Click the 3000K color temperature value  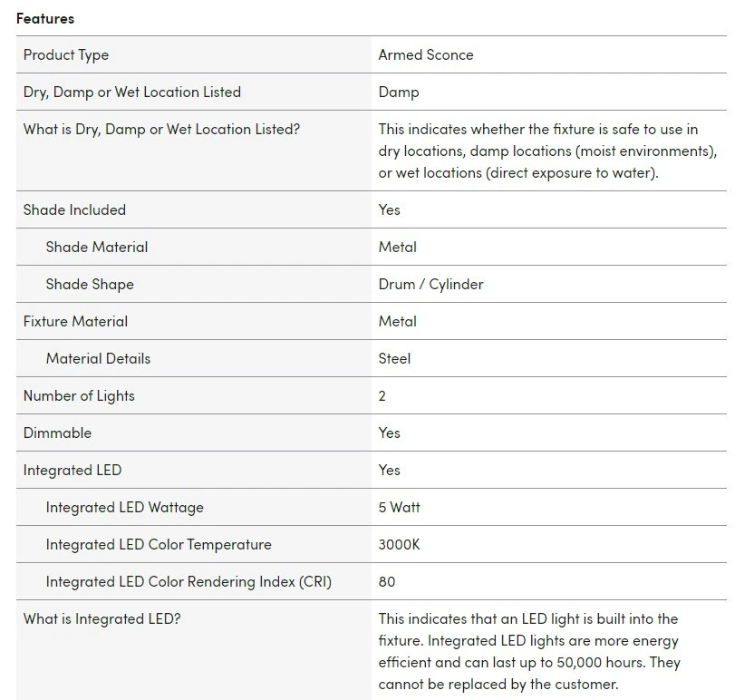(399, 544)
